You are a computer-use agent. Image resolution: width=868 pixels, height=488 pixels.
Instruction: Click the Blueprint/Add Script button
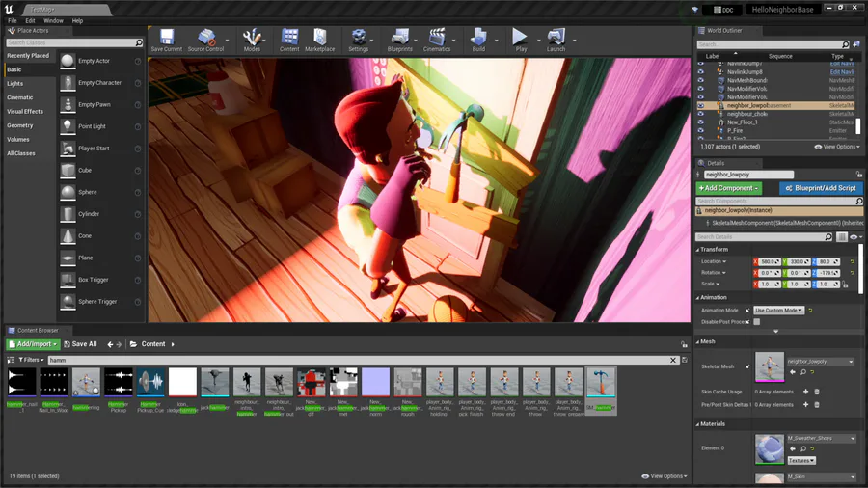point(821,189)
